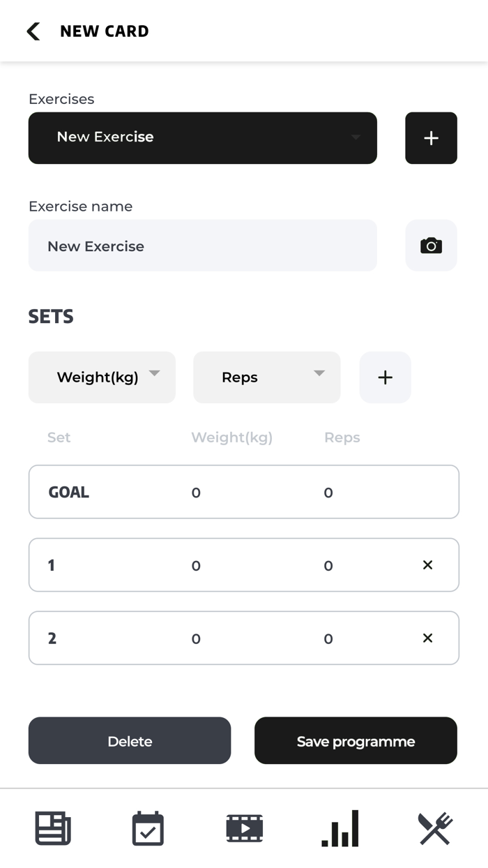Go back using the top-left arrow
The height and width of the screenshot is (868, 488).
pyautogui.click(x=33, y=31)
